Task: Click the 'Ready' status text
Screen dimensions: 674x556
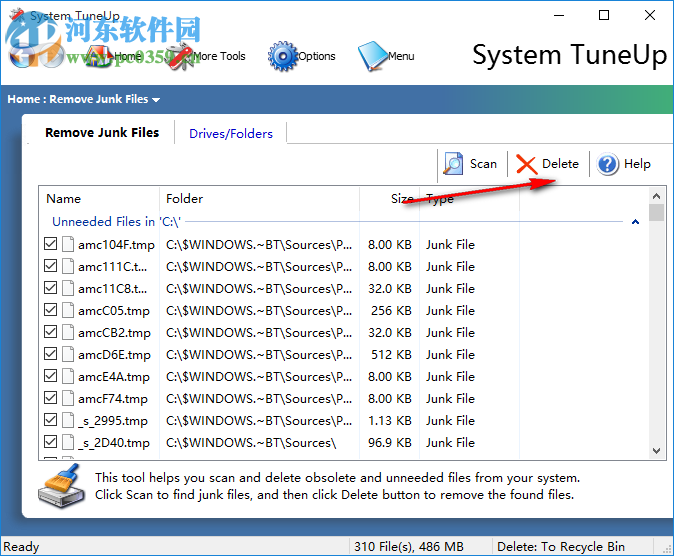Action: (x=21, y=547)
